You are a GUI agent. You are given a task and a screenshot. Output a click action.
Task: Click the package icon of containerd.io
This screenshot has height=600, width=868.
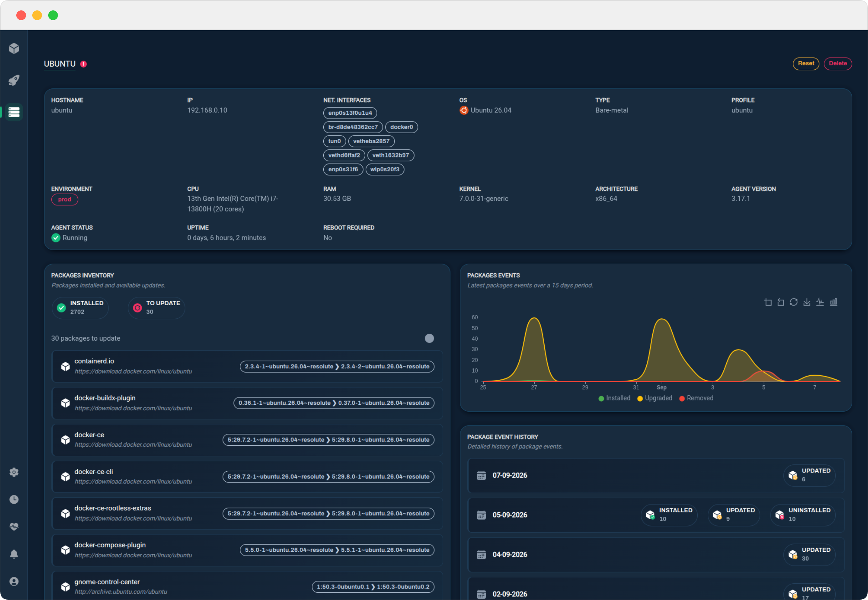pyautogui.click(x=66, y=367)
